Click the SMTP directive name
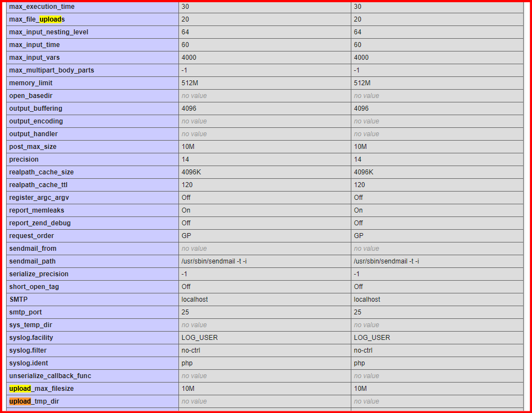Viewport: 532px width, 413px height. click(18, 300)
